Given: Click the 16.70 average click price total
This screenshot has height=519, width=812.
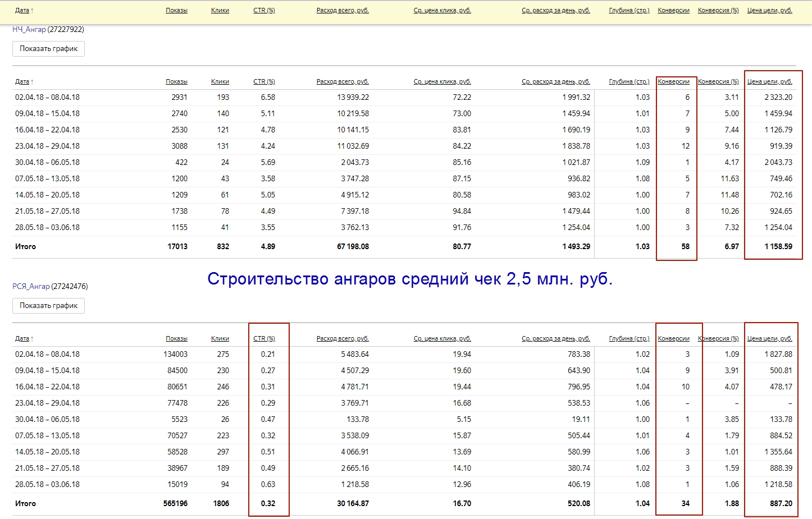Looking at the screenshot, I should click(462, 503).
